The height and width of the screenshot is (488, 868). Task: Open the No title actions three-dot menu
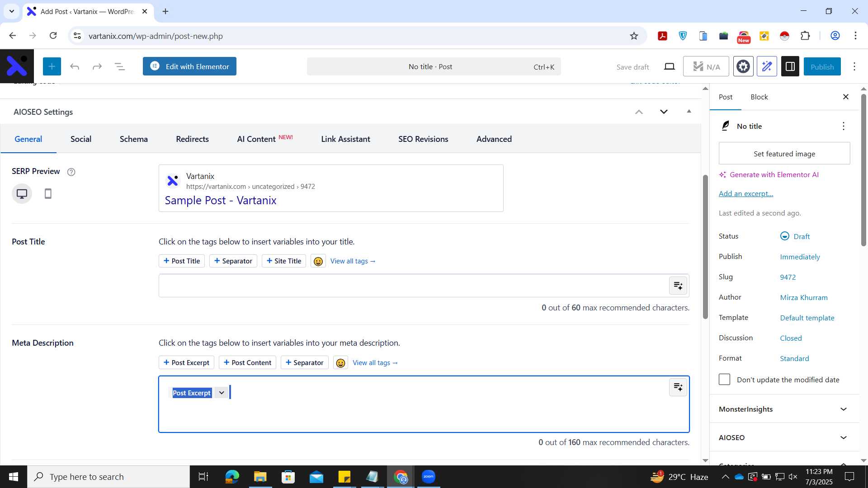(x=843, y=126)
